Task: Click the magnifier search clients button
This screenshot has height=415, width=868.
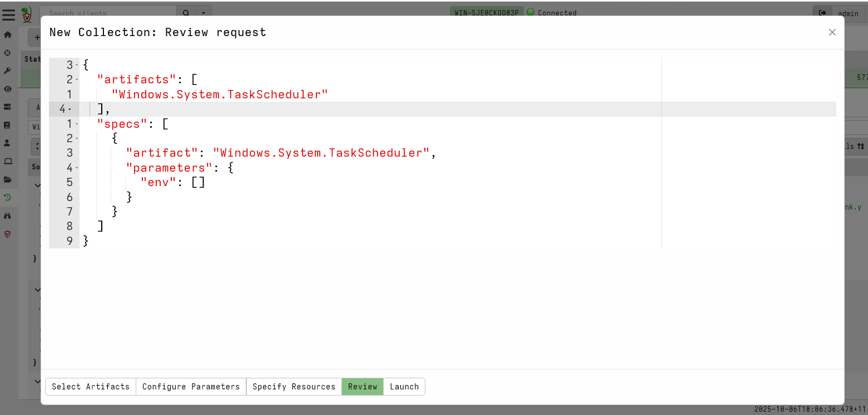Action: pyautogui.click(x=186, y=13)
